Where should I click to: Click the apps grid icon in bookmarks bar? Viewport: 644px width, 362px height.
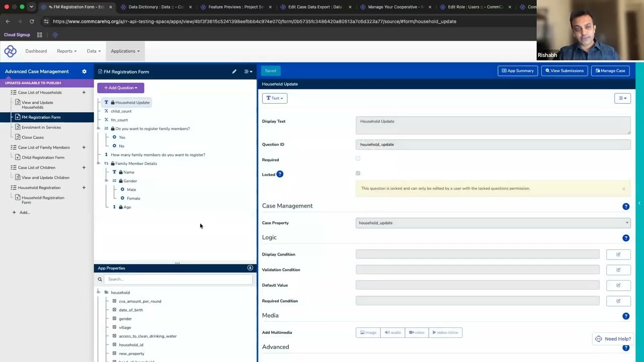tap(39, 35)
